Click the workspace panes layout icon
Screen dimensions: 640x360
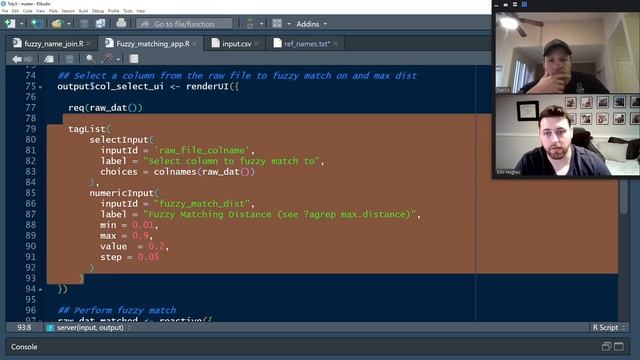[277, 23]
